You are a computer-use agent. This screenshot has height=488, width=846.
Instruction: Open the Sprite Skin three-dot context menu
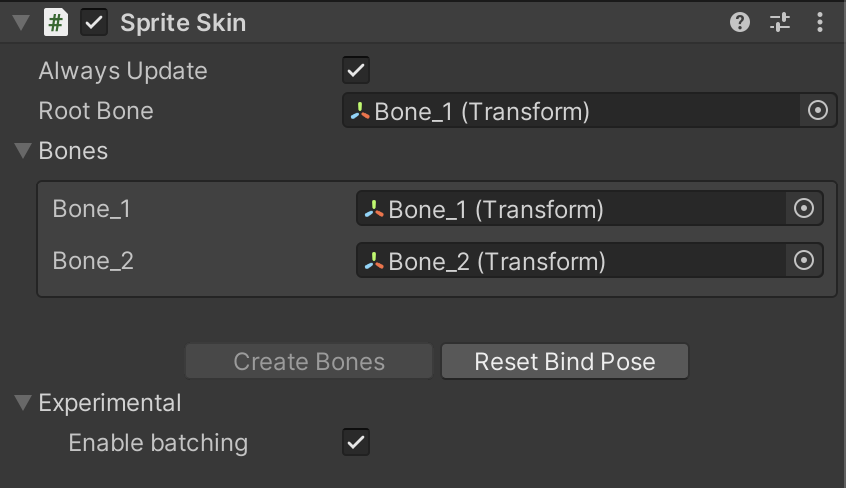[821, 22]
